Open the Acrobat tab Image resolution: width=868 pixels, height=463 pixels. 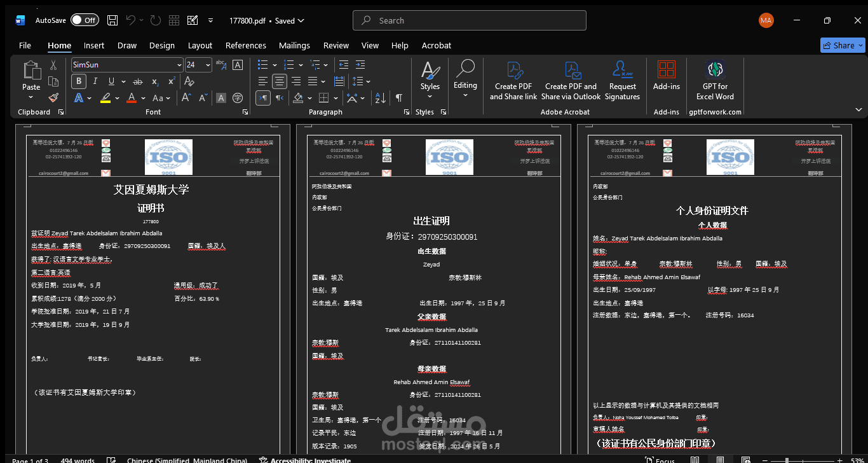437,45
